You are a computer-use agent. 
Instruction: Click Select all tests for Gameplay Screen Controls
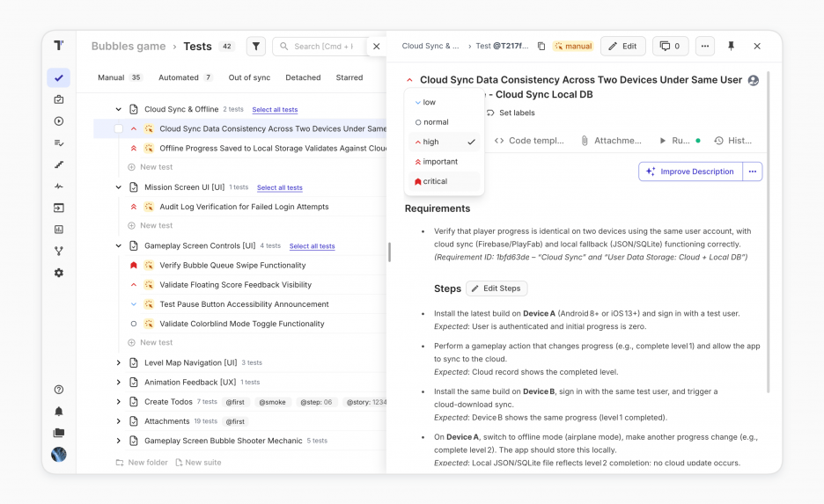313,246
